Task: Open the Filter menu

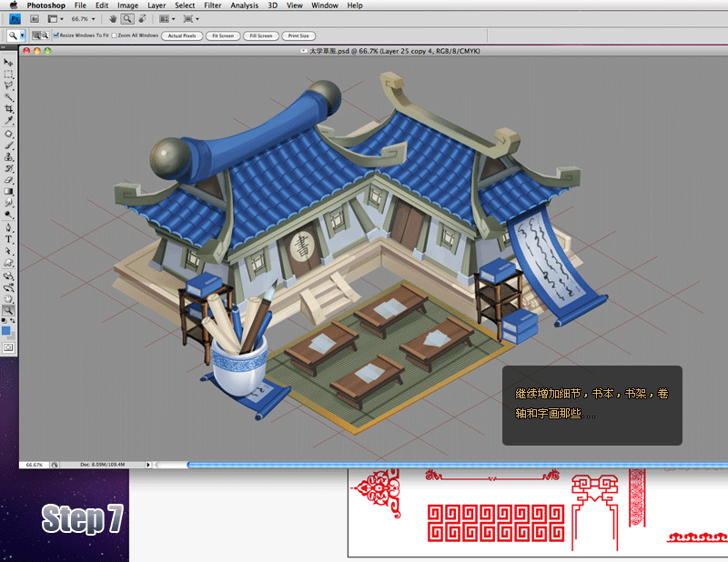Action: point(213,5)
